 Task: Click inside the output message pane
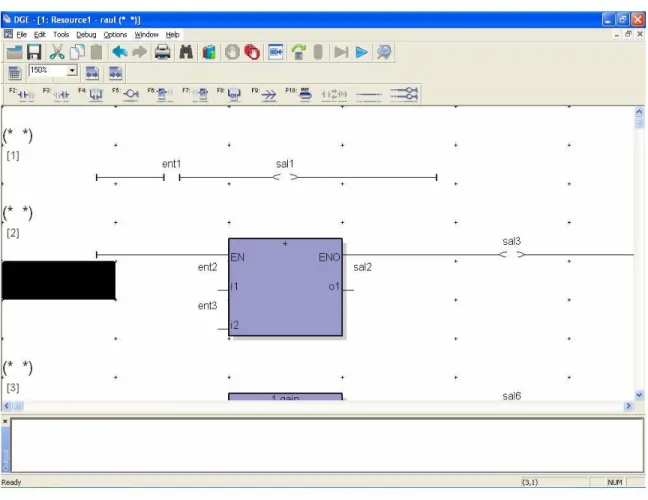pyautogui.click(x=327, y=445)
